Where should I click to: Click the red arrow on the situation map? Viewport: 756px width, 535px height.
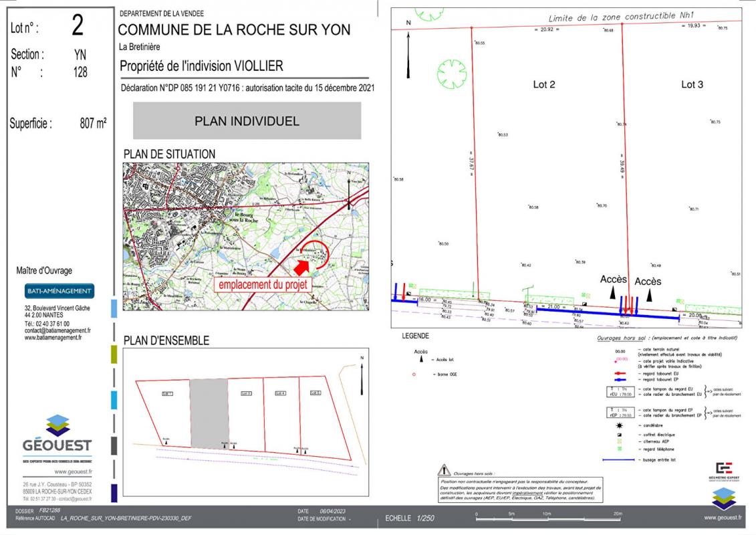302,265
